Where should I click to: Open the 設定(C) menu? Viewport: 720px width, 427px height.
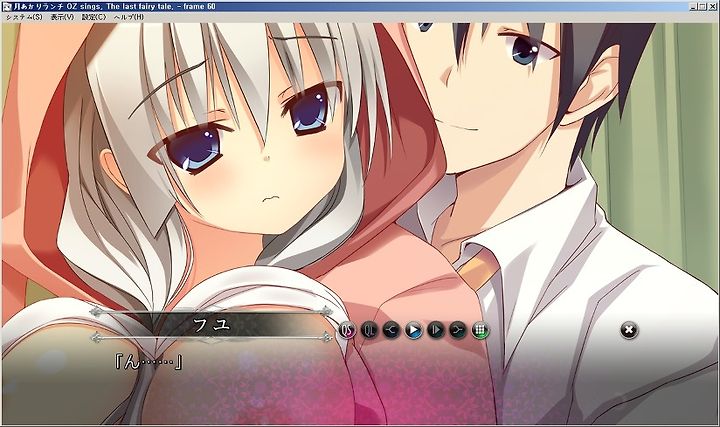[x=94, y=17]
